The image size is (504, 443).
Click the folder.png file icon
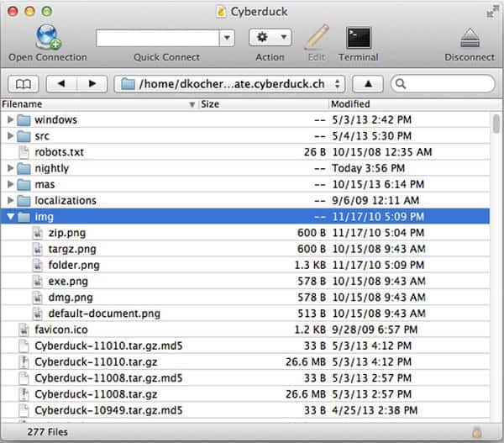tap(38, 265)
